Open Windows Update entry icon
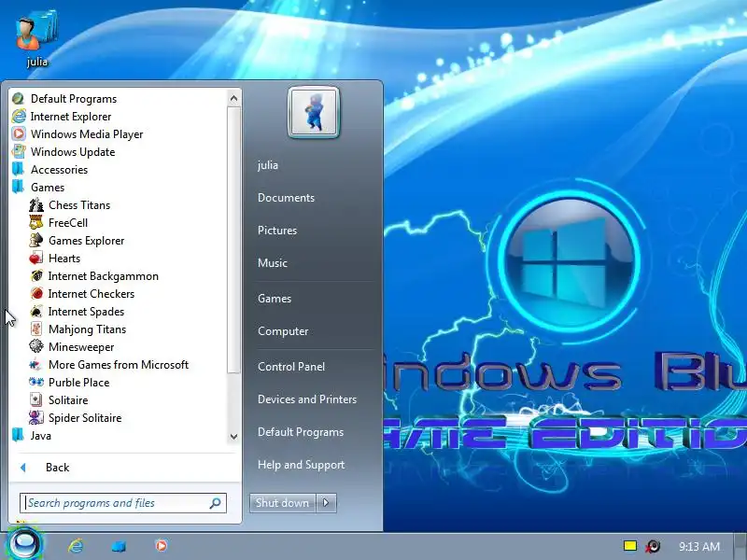The width and height of the screenshot is (747, 560). (19, 152)
